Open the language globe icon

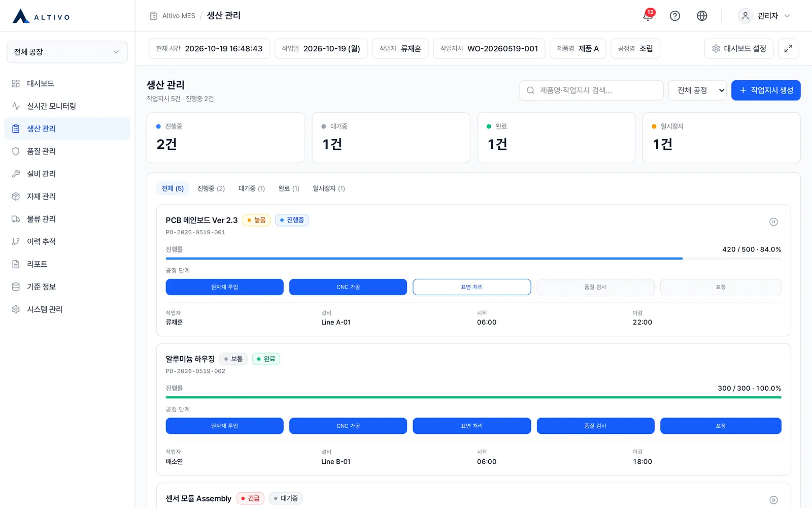click(x=702, y=16)
